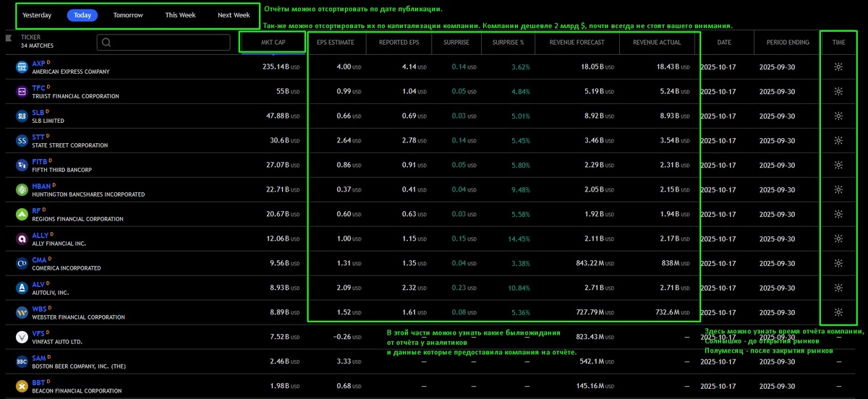Open the SLB ticker link
Image resolution: width=868 pixels, height=399 pixels.
[38, 113]
